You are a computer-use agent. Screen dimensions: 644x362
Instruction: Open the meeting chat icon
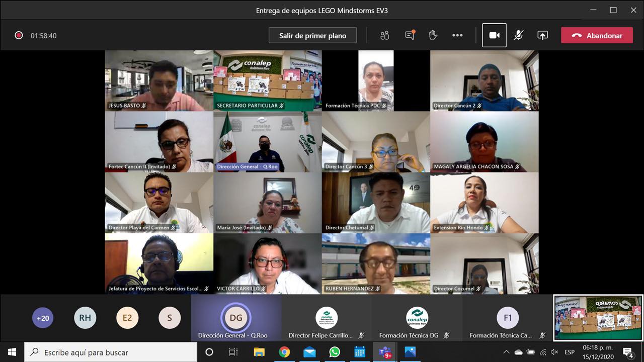tap(410, 35)
